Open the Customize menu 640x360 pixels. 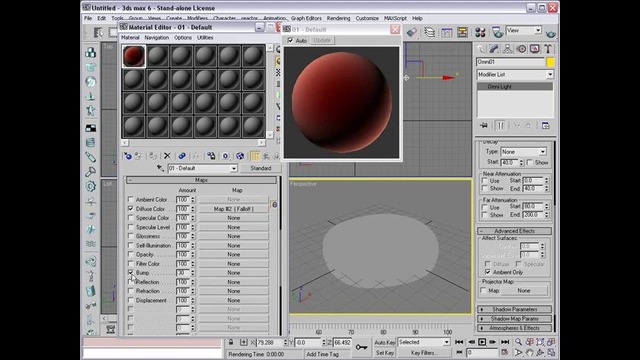click(367, 18)
